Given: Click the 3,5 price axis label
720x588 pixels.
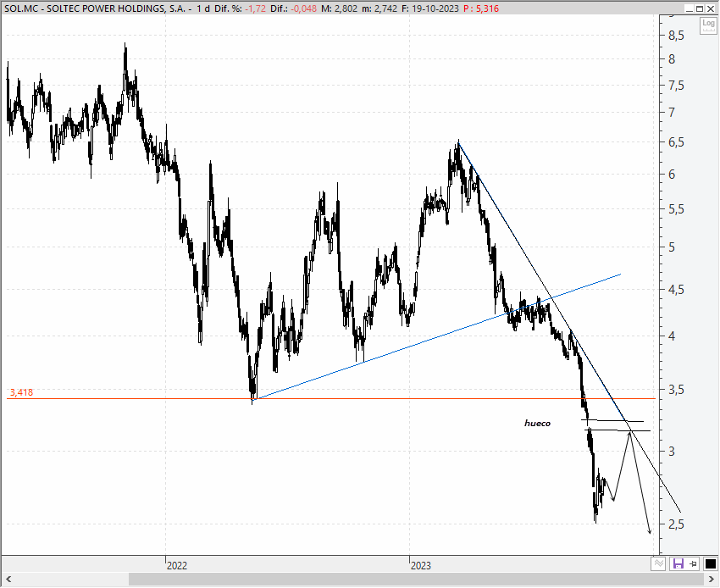Looking at the screenshot, I should tap(676, 390).
